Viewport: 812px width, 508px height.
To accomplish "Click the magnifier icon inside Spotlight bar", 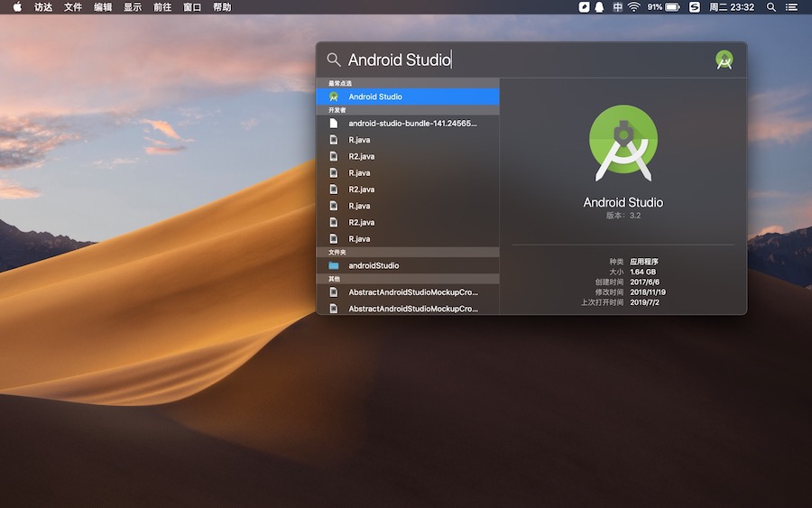I will point(334,60).
